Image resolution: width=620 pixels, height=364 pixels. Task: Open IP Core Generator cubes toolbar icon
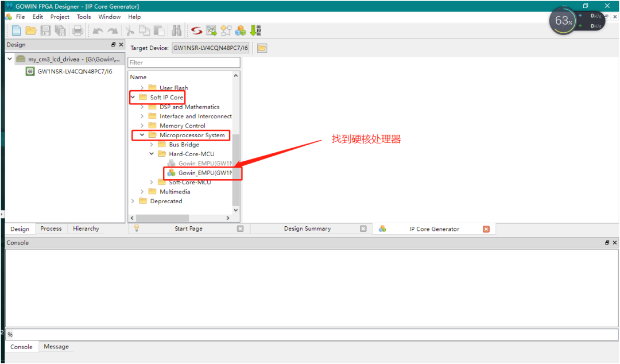tap(241, 30)
